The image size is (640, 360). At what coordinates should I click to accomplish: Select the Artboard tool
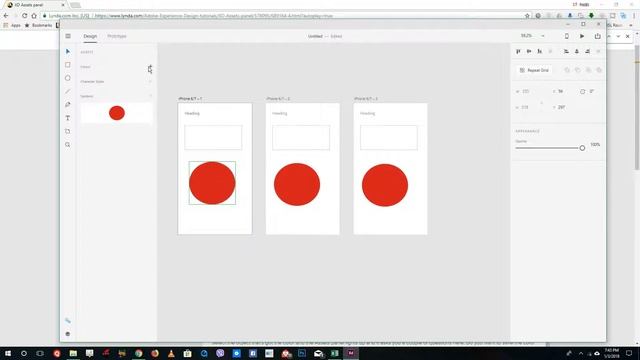click(68, 131)
